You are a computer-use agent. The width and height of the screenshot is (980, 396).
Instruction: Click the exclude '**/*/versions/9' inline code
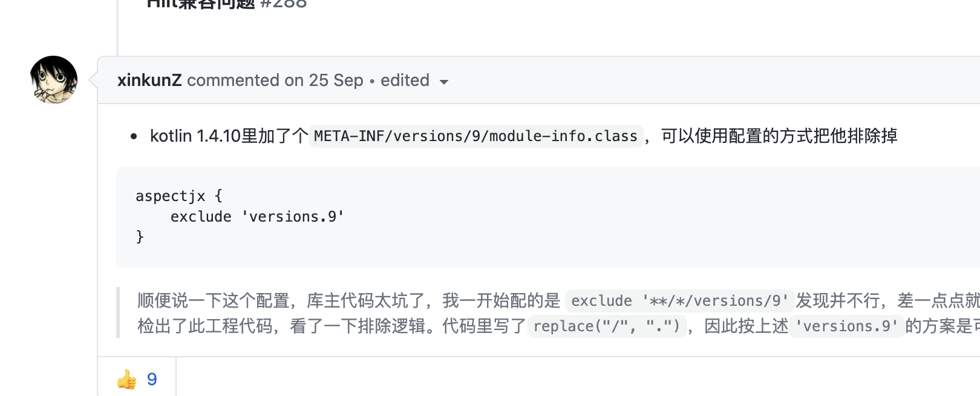679,301
